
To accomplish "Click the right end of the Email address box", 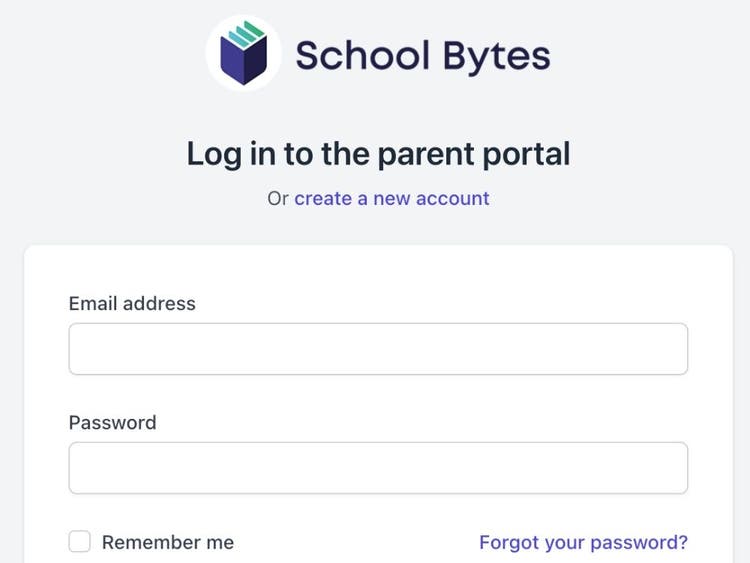I will coord(670,349).
